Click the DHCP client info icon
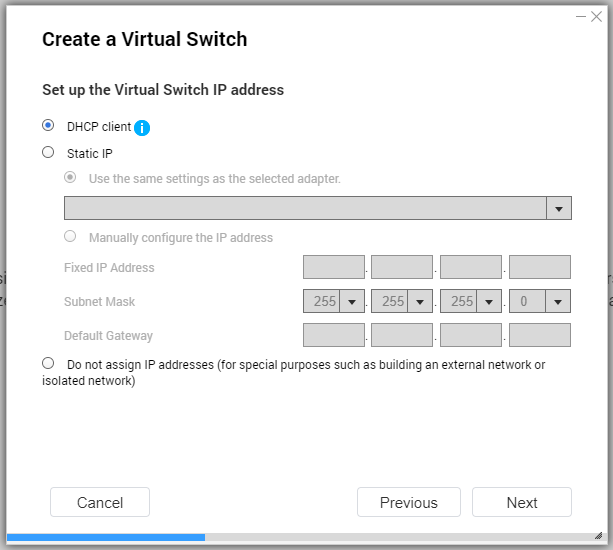This screenshot has width=613, height=550. point(142,127)
